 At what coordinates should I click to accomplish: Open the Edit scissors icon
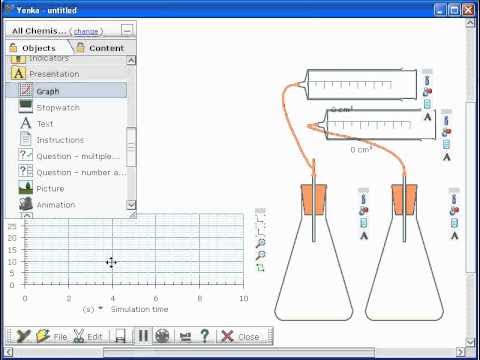click(79, 336)
